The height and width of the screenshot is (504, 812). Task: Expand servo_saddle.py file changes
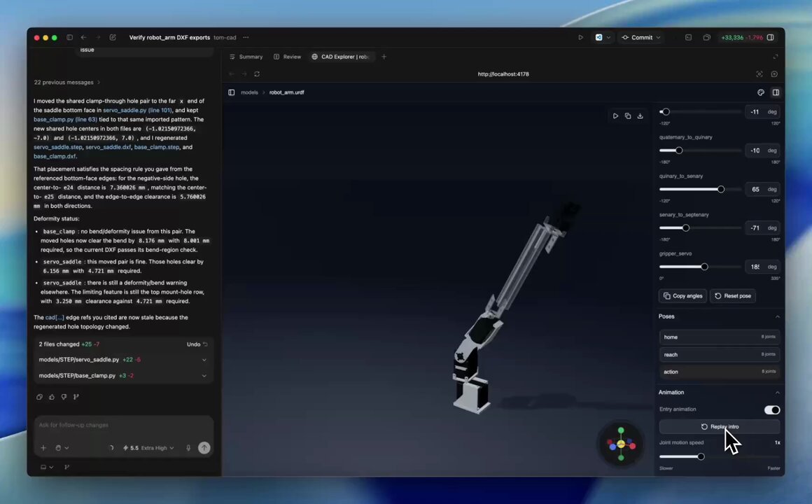tap(204, 360)
